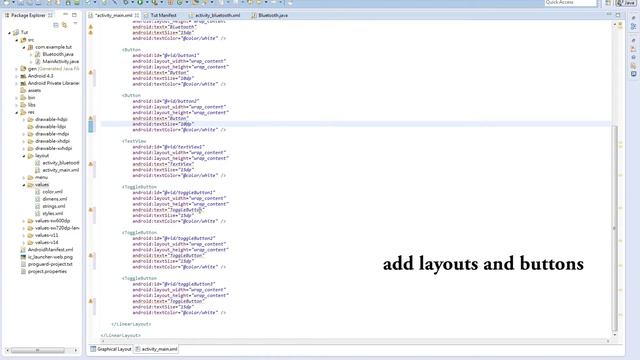The image size is (640, 360).
Task: Open AndroidManifest.xml in the project tree
Action: [47, 250]
